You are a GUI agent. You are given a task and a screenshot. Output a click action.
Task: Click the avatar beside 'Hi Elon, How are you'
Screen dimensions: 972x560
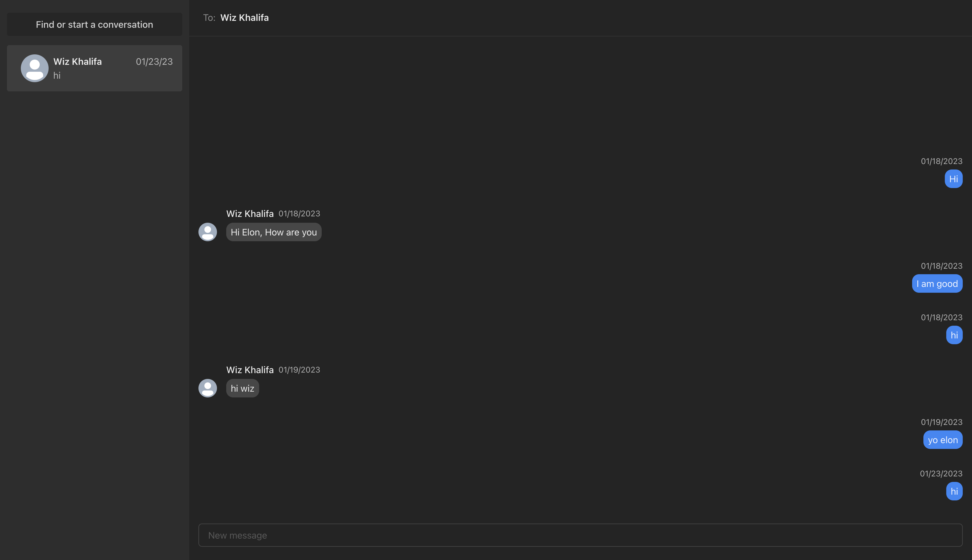(207, 232)
